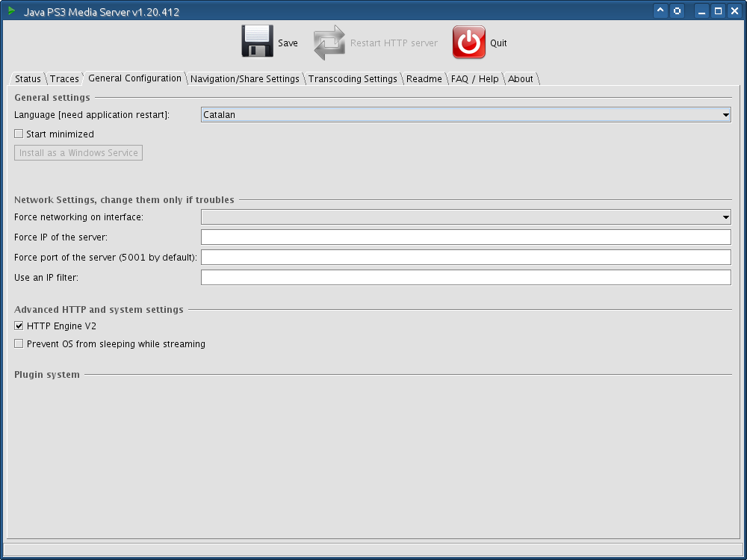Click the sticky circle title bar button
Viewport: 747px width, 560px height.
pos(677,10)
